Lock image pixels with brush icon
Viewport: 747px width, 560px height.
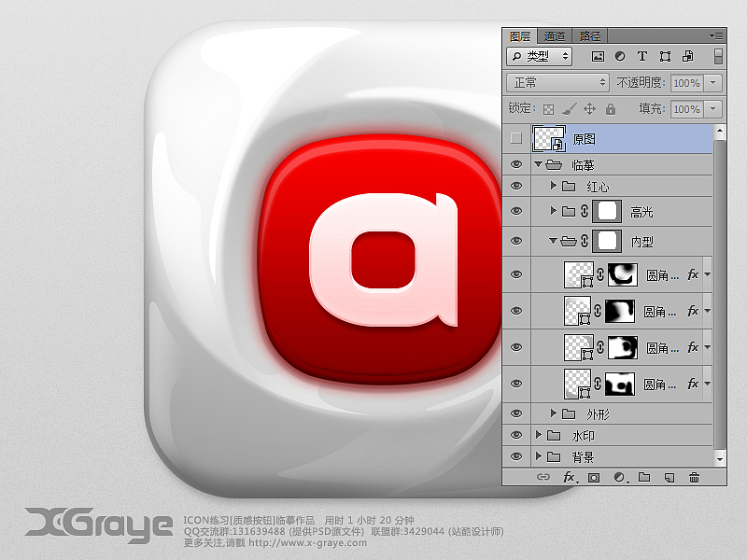pos(569,109)
